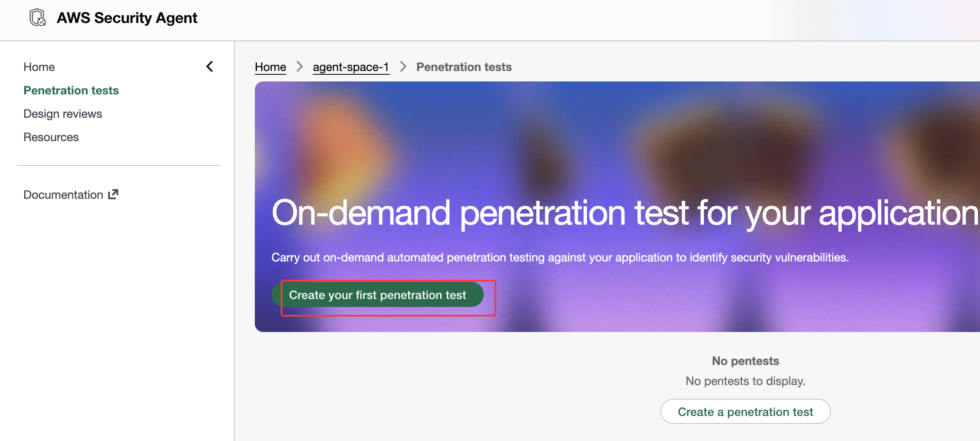Screen dimensions: 980x441
Task: Click the external link icon beside Documentation
Action: click(x=113, y=194)
